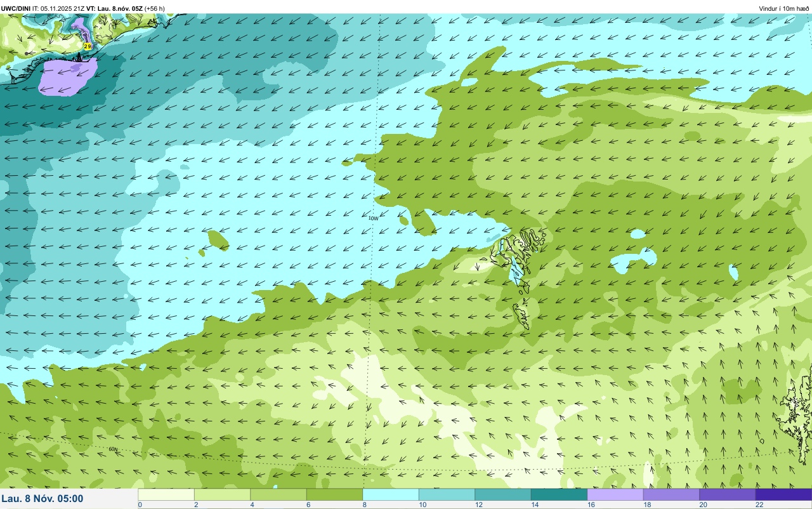Image resolution: width=812 pixels, height=509 pixels.
Task: Click the yellow 29 wind maximum marker
Action: [x=88, y=46]
